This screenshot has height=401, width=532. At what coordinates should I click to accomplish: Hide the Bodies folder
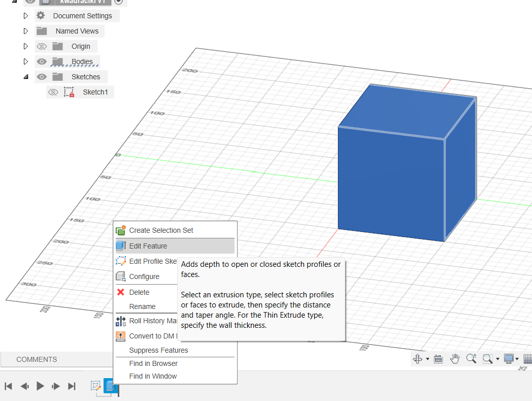[x=42, y=61]
